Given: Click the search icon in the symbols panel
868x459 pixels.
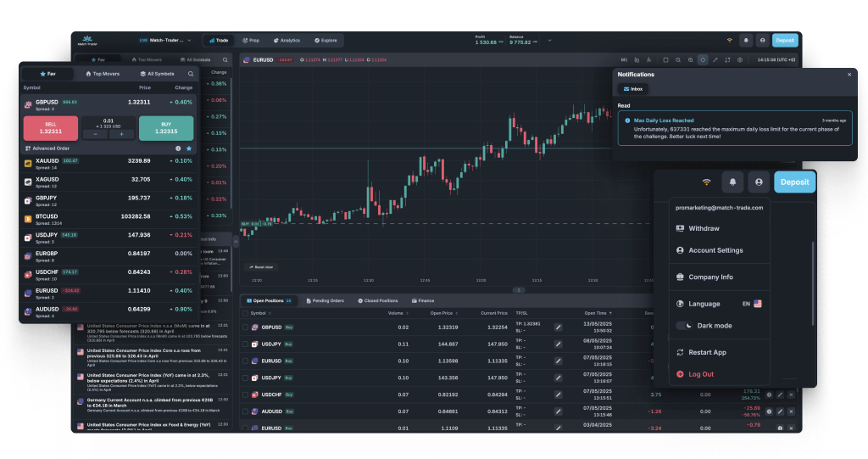Looking at the screenshot, I should (191, 74).
